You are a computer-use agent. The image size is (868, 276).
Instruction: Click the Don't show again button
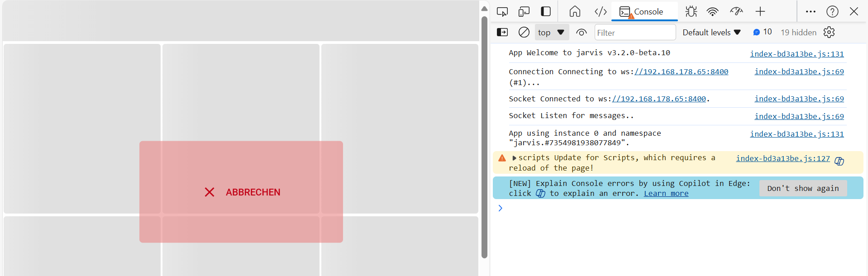click(803, 189)
